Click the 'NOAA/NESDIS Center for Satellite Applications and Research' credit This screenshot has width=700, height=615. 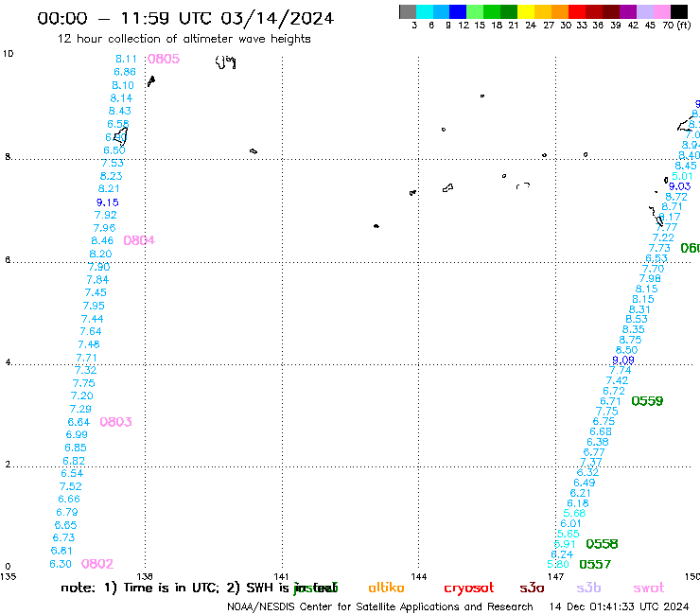tap(380, 606)
